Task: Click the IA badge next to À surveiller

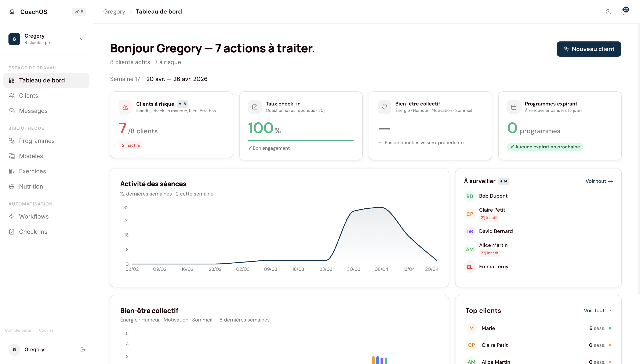Action: (503, 181)
